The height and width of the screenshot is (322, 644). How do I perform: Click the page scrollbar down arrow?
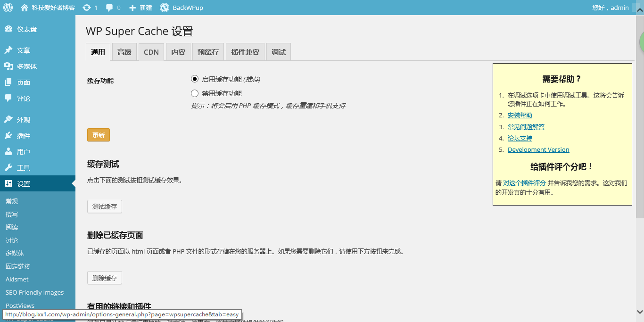(x=640, y=312)
